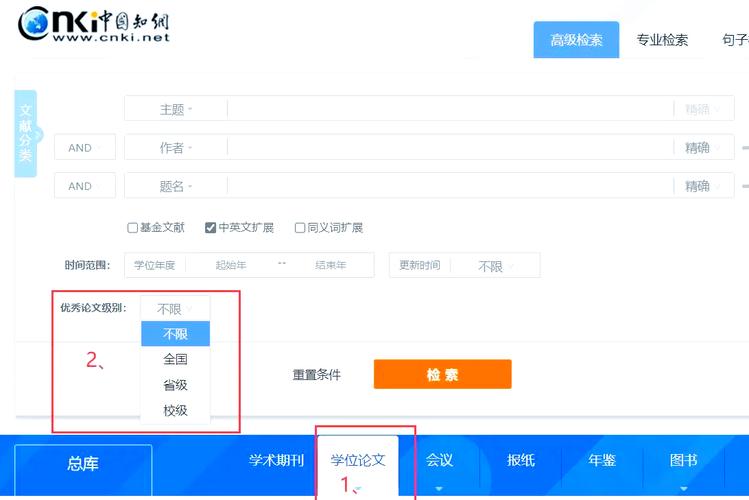Viewport: 749px width, 500px height.
Task: Click the 起始年 start year field
Action: (230, 265)
